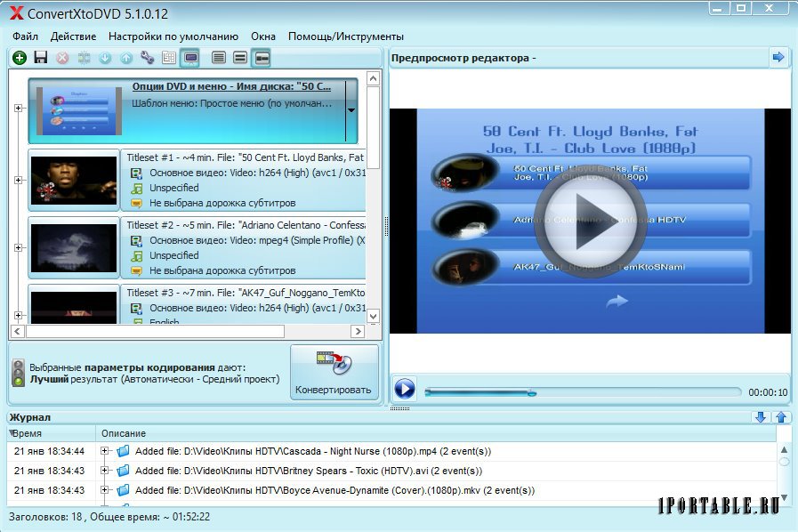The height and width of the screenshot is (532, 798).
Task: Click Titleset #2 subtitle track icon
Action: 136,270
